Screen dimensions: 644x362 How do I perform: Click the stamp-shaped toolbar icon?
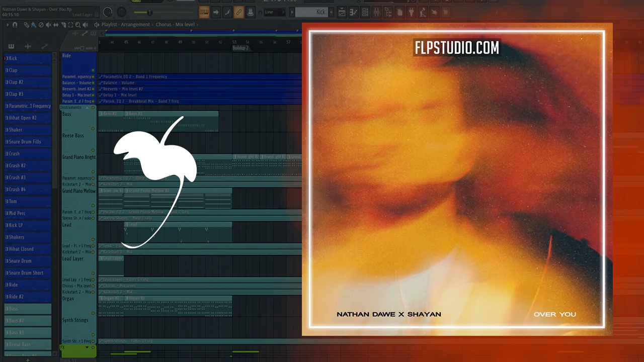click(x=250, y=12)
